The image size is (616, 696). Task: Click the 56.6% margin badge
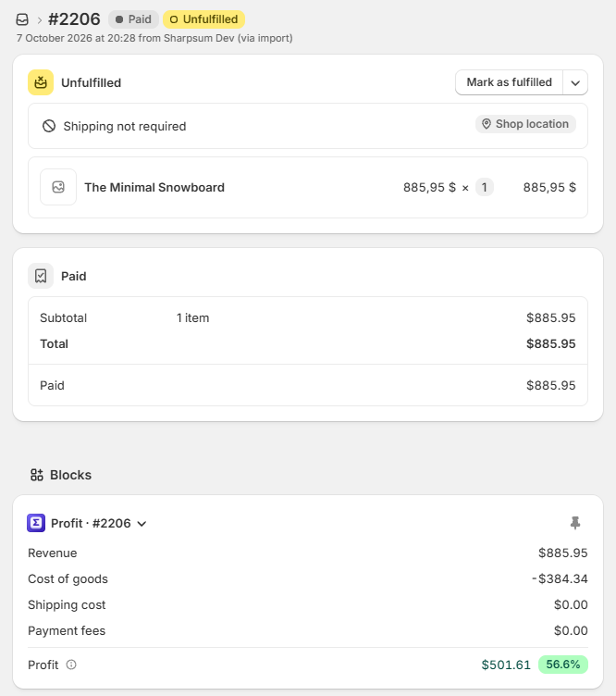[562, 665]
